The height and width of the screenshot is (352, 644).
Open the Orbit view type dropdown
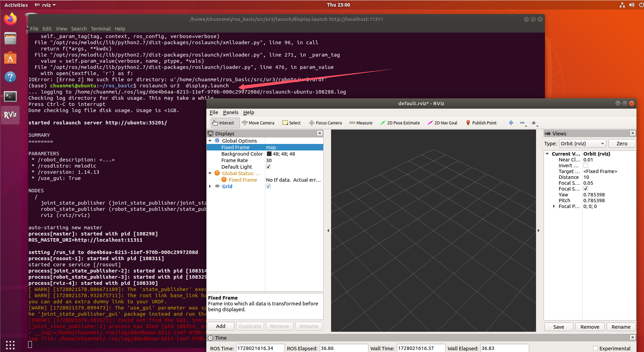pyautogui.click(x=582, y=143)
